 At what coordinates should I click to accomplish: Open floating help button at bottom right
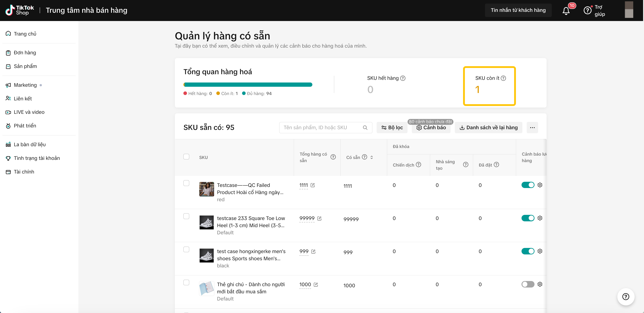[625, 296]
